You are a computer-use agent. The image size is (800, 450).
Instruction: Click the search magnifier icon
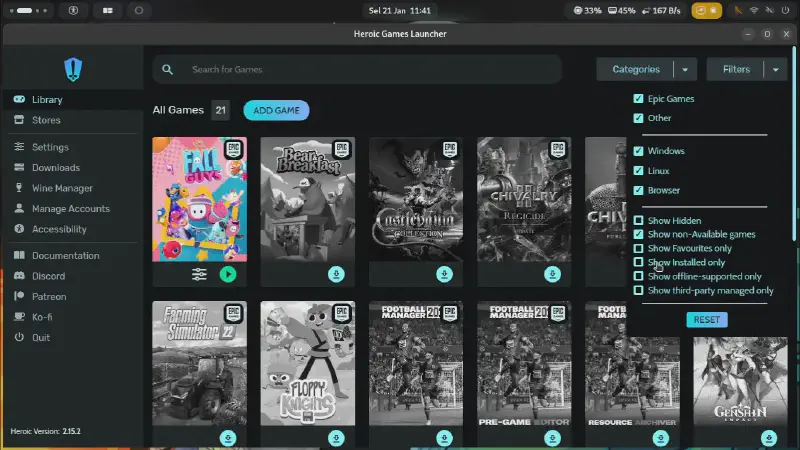tap(169, 70)
